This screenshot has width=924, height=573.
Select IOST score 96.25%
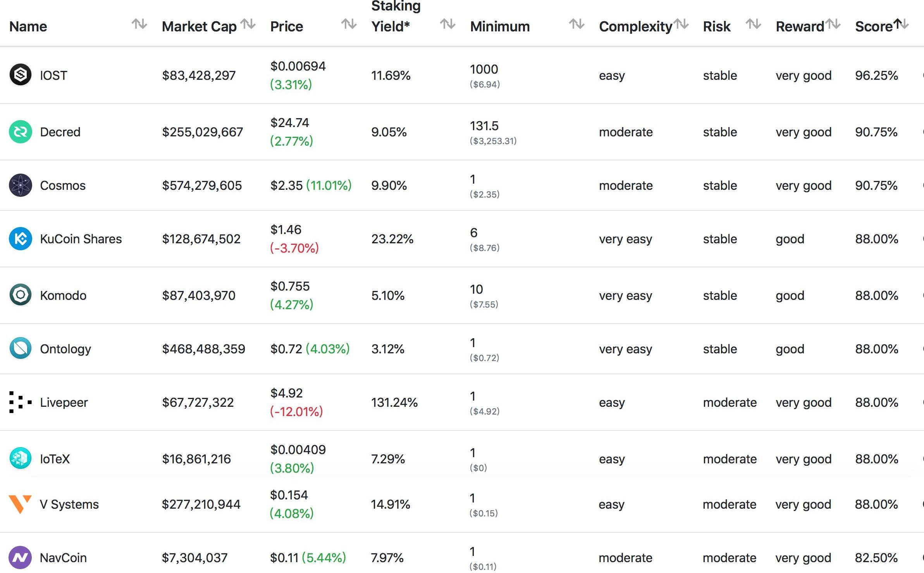[876, 75]
